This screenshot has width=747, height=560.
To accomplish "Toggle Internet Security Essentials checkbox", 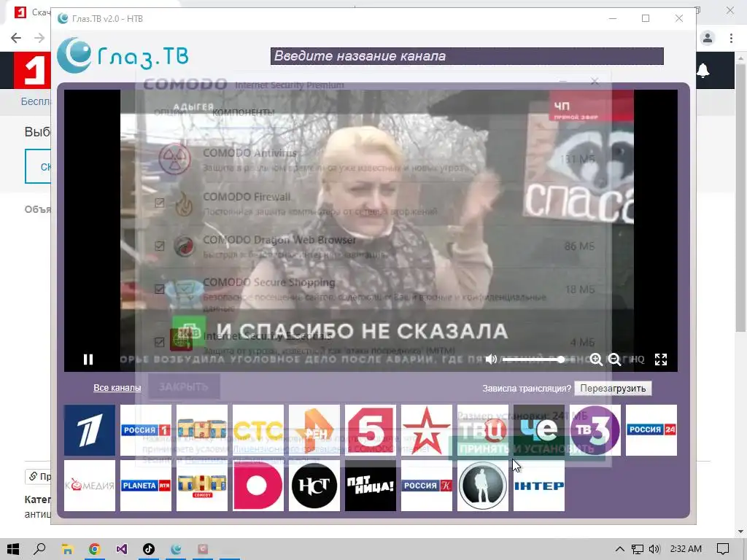I will (160, 342).
